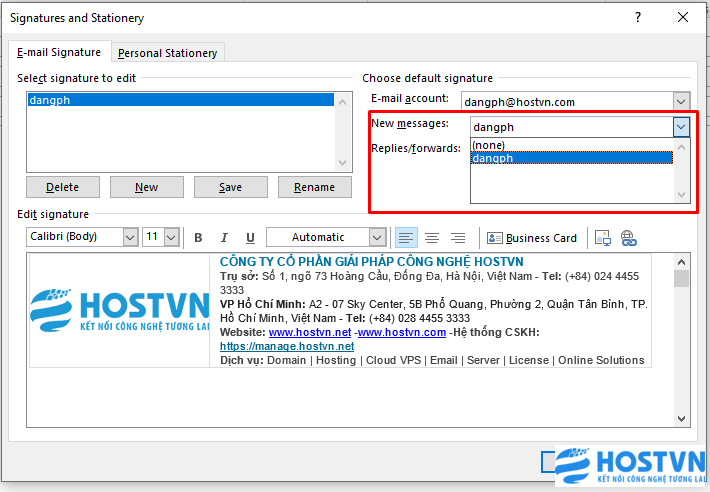
Task: Click the signature editor scroll-up arrow
Action: (681, 262)
